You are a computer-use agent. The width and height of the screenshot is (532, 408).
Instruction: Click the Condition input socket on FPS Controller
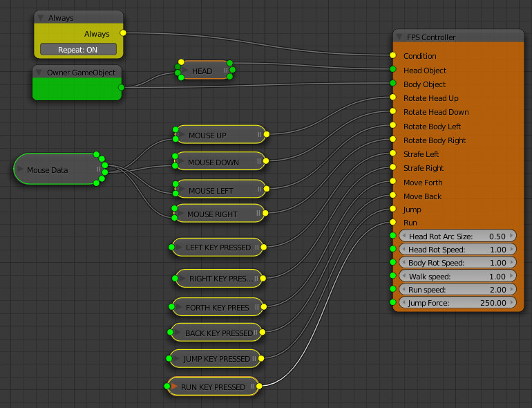click(x=392, y=55)
